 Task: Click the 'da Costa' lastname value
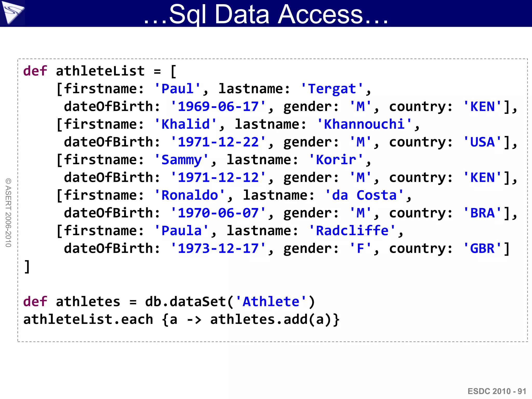[364, 195]
